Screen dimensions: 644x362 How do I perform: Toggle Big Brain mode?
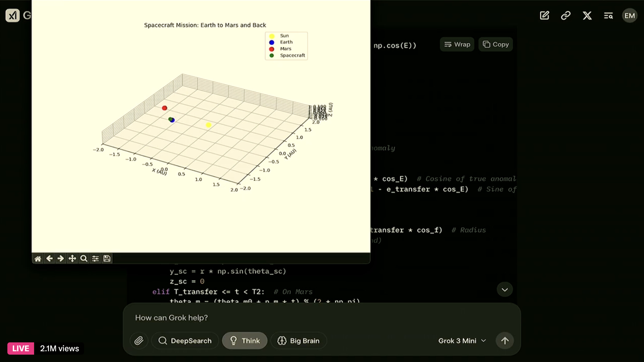point(298,341)
